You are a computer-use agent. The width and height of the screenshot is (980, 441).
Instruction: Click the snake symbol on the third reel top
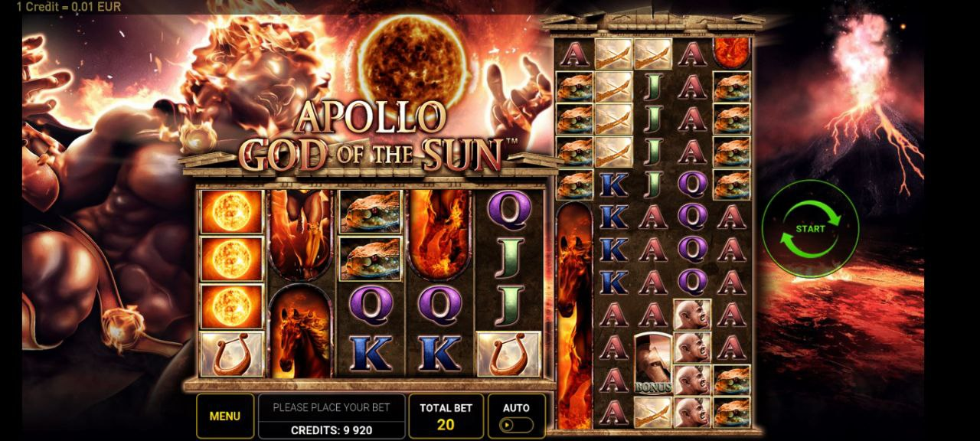(x=370, y=211)
